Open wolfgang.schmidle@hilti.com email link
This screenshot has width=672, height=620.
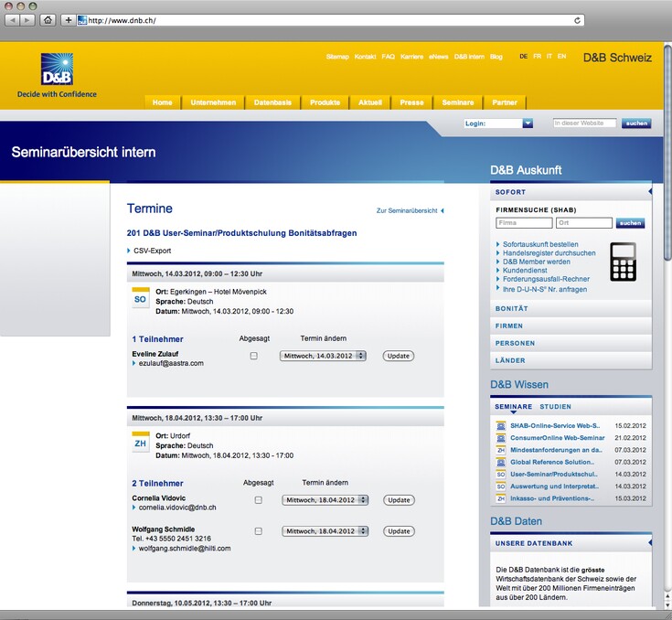pyautogui.click(x=185, y=549)
